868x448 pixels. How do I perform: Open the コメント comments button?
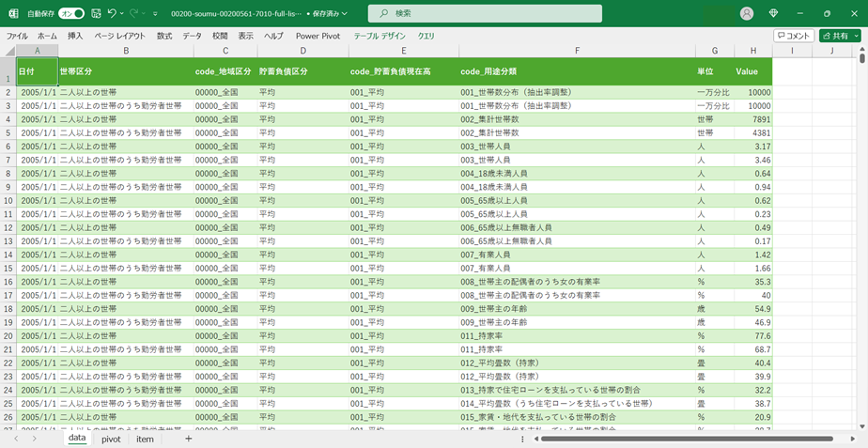(x=794, y=36)
